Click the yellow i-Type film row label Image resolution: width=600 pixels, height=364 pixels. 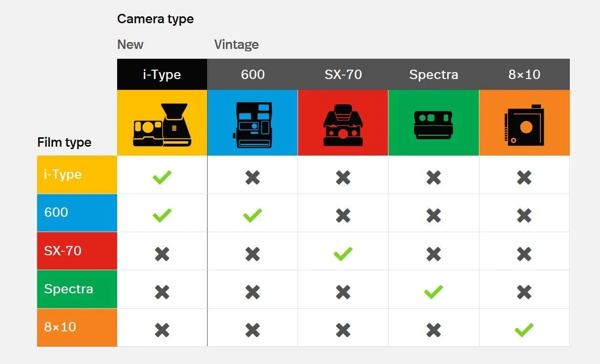[x=77, y=175]
